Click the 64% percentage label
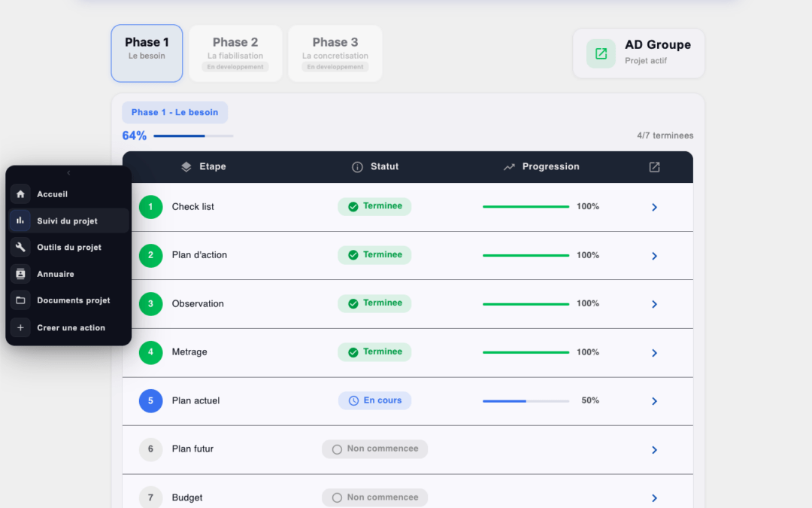This screenshot has height=508, width=812. click(134, 135)
